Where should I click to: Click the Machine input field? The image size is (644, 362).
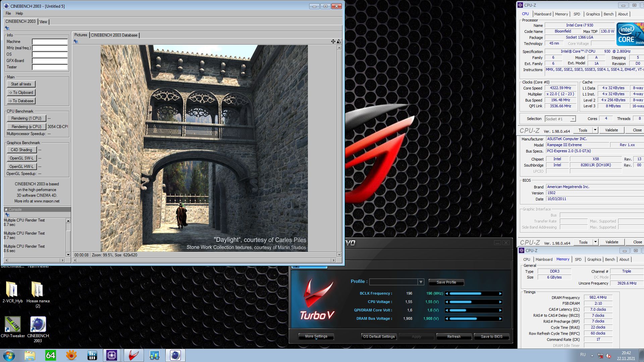[x=50, y=42]
